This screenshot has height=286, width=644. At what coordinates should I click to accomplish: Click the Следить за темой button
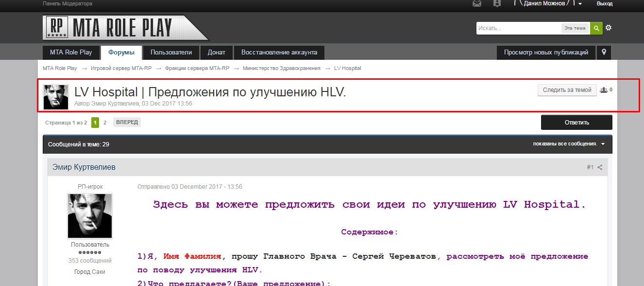pyautogui.click(x=567, y=90)
